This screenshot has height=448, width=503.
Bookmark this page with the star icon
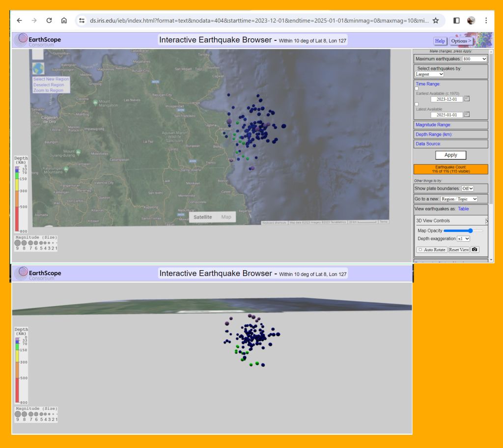tap(435, 21)
